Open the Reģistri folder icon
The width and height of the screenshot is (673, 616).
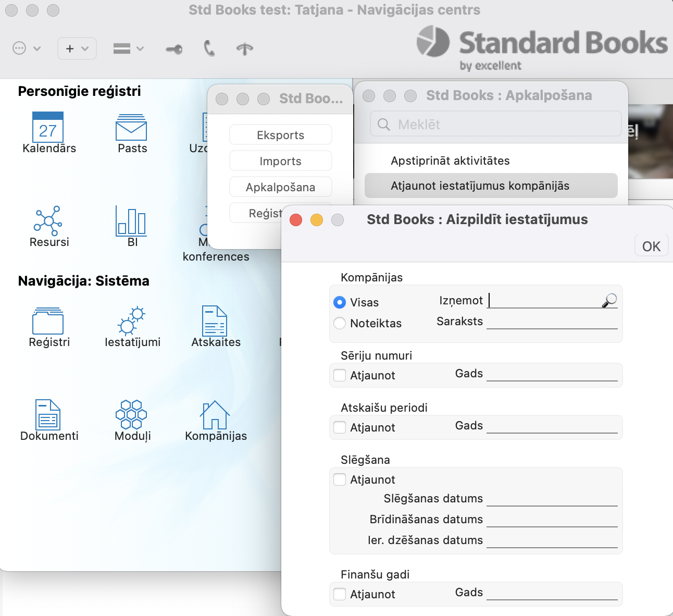[x=48, y=321]
